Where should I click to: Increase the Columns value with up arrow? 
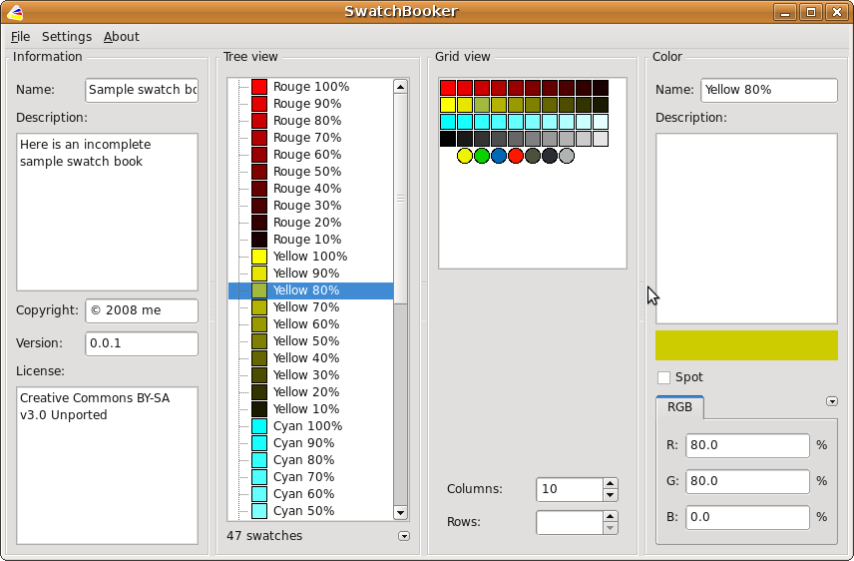pyautogui.click(x=610, y=484)
